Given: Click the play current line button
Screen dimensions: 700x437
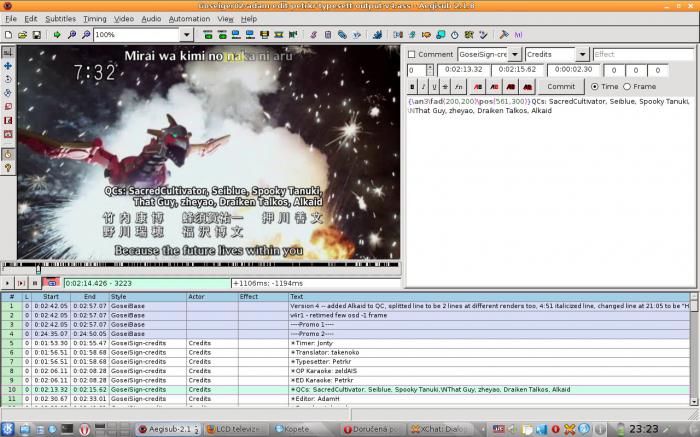Looking at the screenshot, I should [21, 283].
